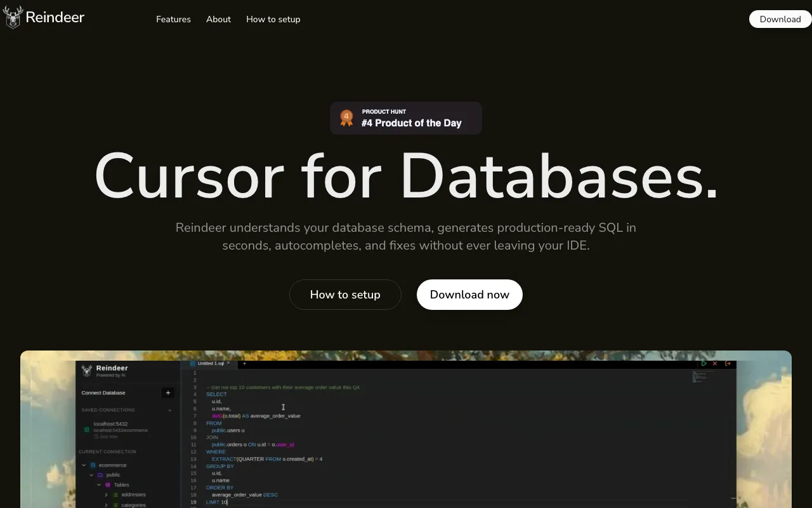Click the JOIN keyword line

(212, 438)
